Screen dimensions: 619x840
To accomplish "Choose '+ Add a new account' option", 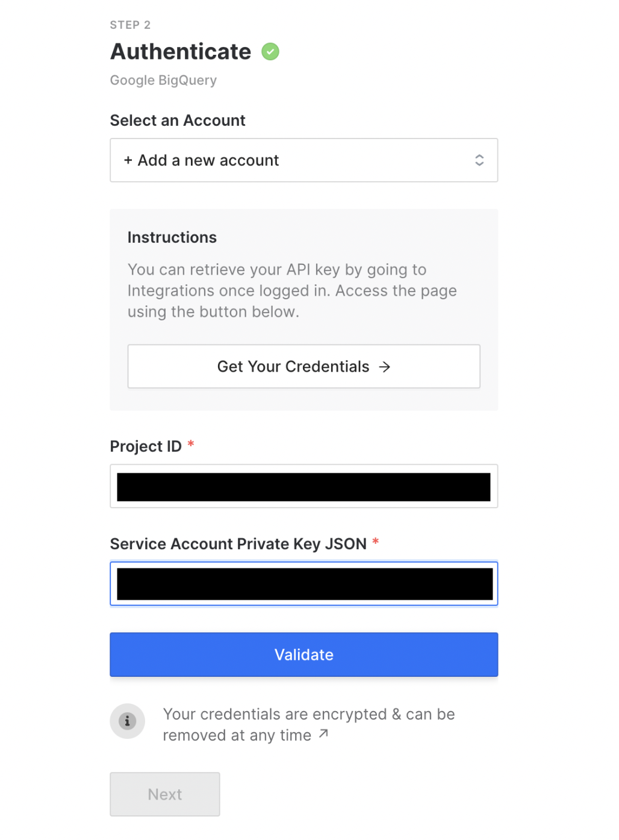I will click(201, 160).
